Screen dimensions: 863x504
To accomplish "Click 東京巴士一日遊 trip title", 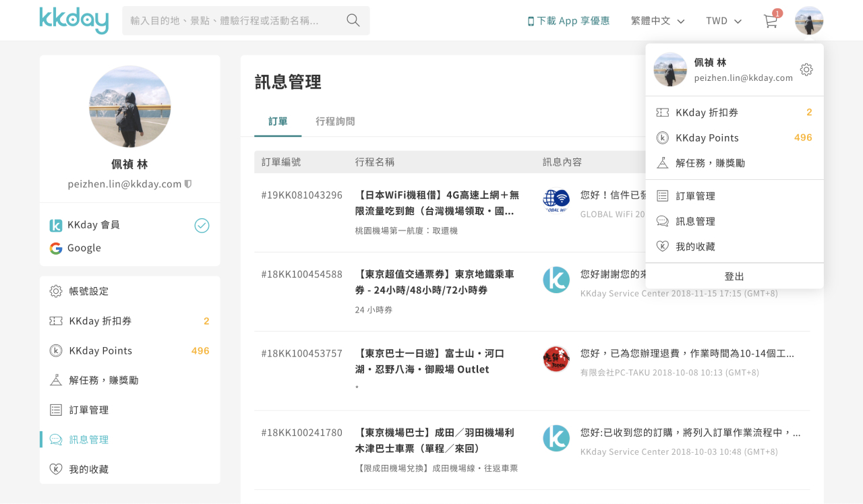I will (x=429, y=362).
